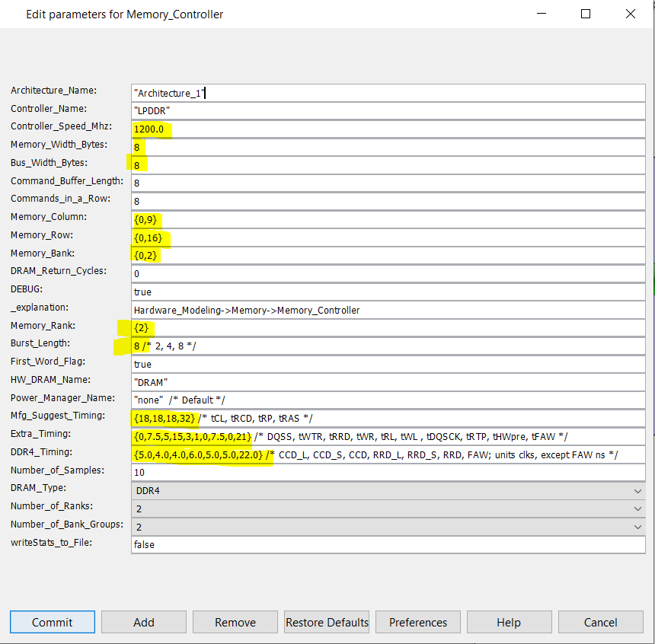The height and width of the screenshot is (644, 655).
Task: Edit the DEBUG field set to true
Action: (388, 292)
